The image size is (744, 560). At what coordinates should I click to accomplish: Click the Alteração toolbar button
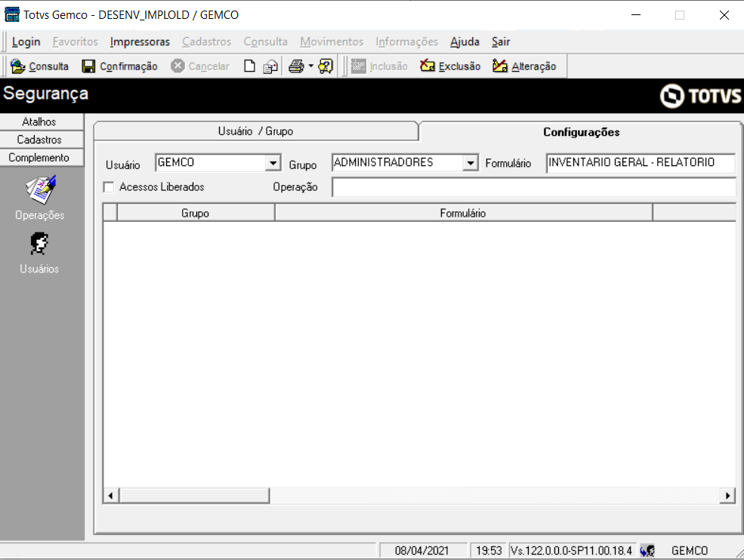524,66
